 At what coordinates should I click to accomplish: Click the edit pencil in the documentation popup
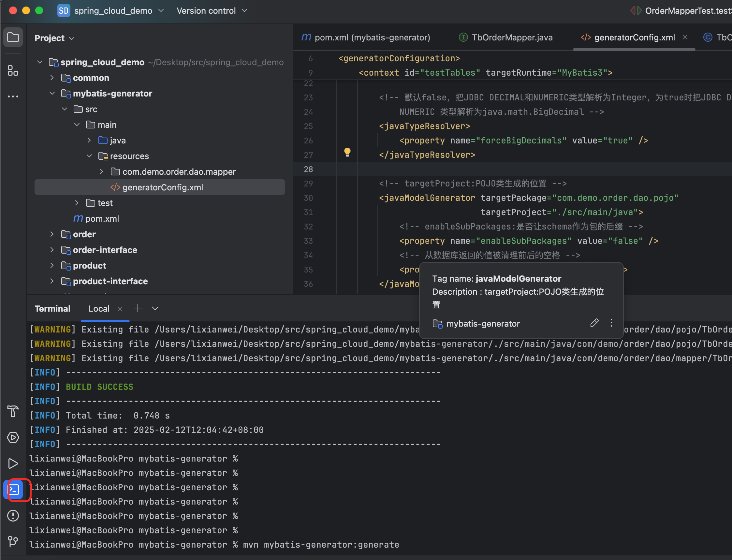point(595,323)
